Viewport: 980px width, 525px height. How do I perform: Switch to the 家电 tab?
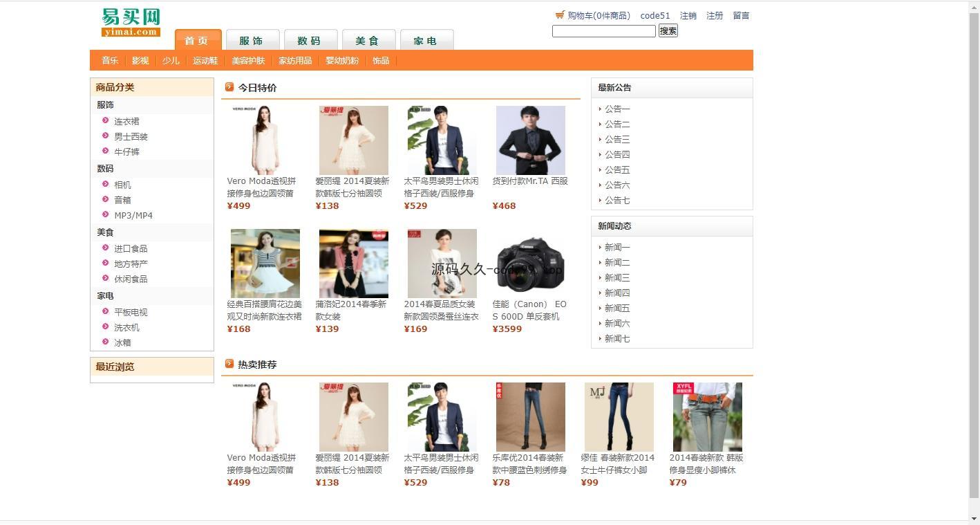[x=426, y=40]
